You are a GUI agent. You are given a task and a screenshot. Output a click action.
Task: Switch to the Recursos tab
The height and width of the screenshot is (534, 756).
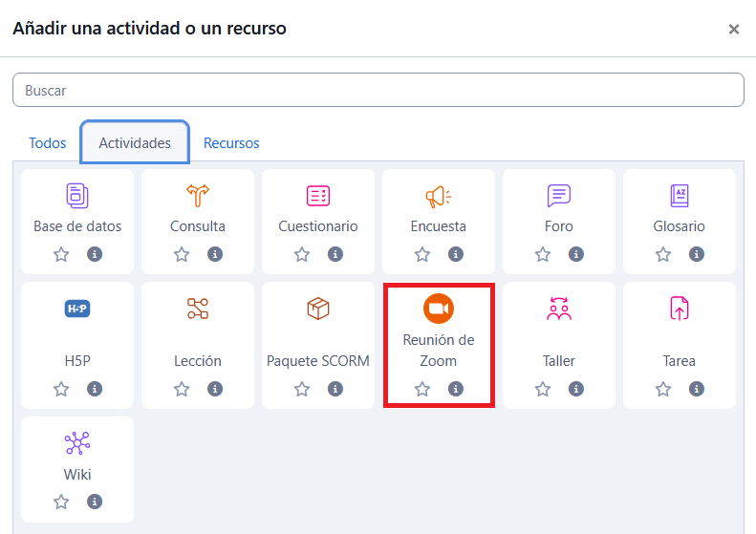point(231,143)
